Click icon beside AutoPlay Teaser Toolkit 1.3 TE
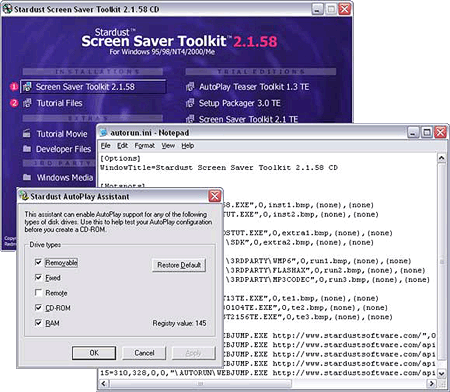The width and height of the screenshot is (450, 392). [190, 87]
